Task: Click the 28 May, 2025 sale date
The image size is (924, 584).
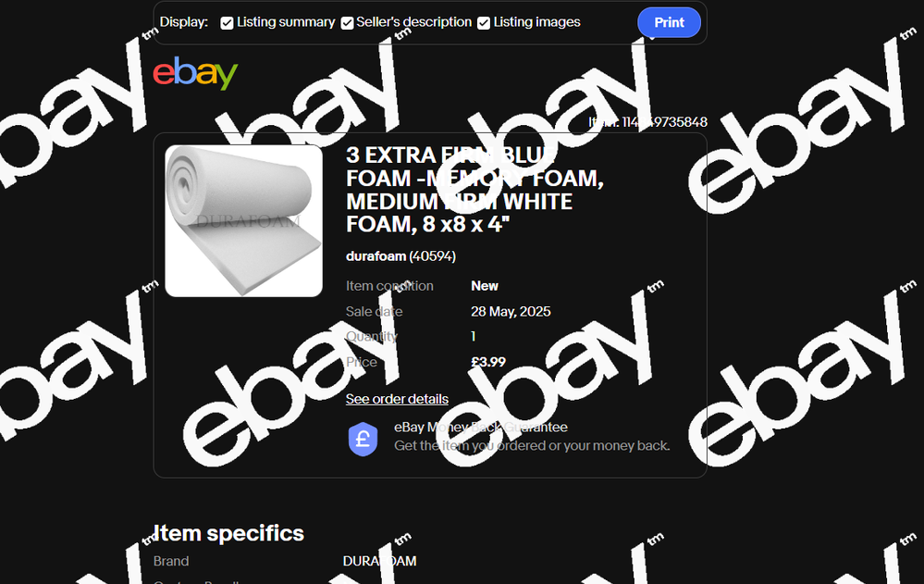Action: (x=511, y=312)
